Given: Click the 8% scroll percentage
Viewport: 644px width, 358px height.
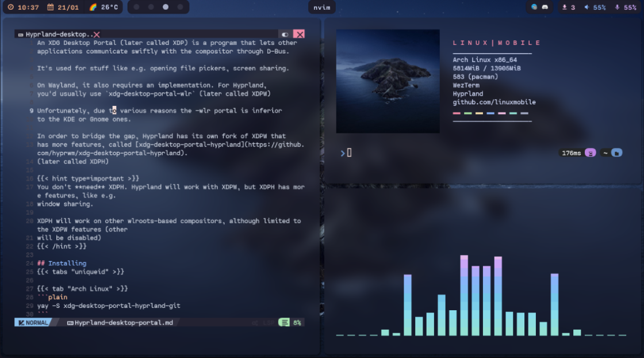Looking at the screenshot, I should click(297, 323).
